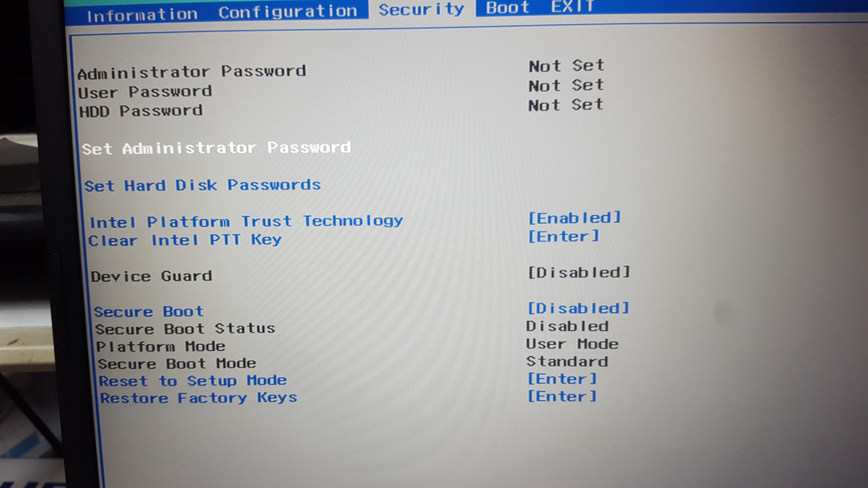Click Administrator Password Not Set status

point(566,66)
